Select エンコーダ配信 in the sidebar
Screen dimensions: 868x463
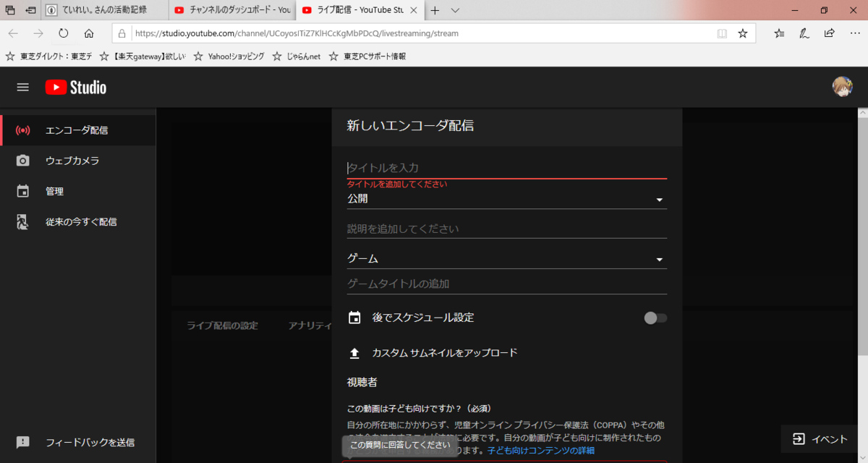click(69, 129)
